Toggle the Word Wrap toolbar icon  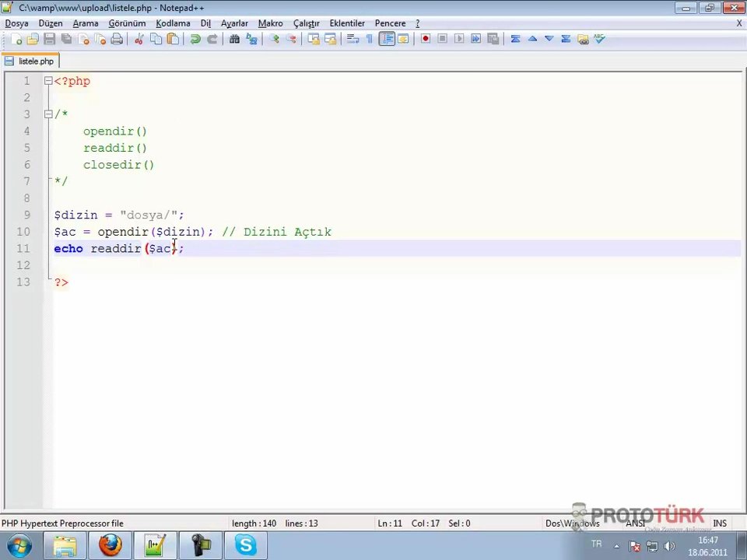coord(352,39)
